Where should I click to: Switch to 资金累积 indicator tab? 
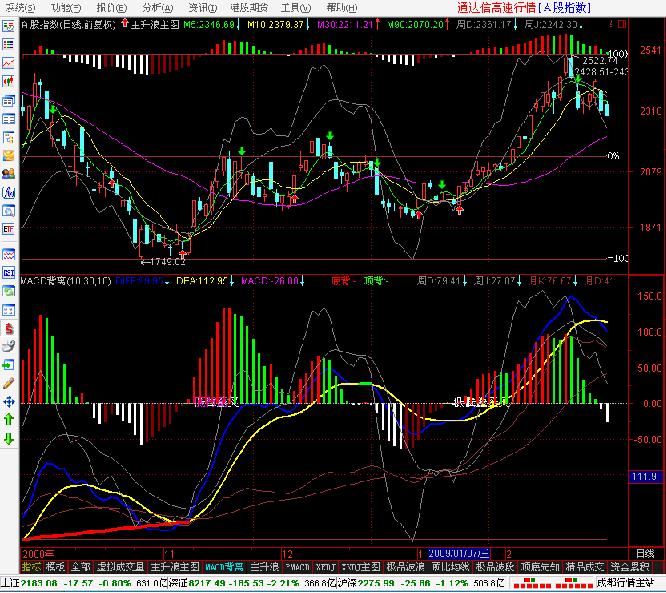tap(629, 567)
